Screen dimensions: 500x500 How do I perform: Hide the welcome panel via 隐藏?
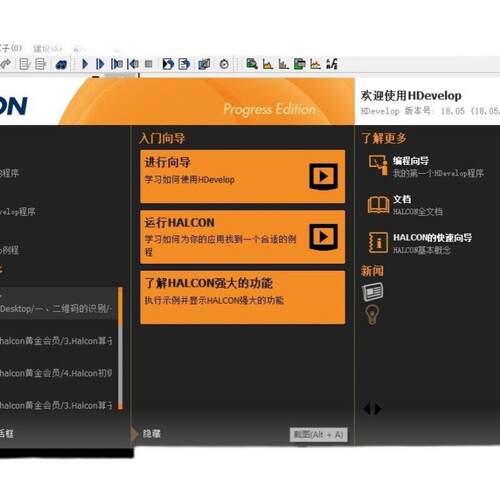click(152, 433)
